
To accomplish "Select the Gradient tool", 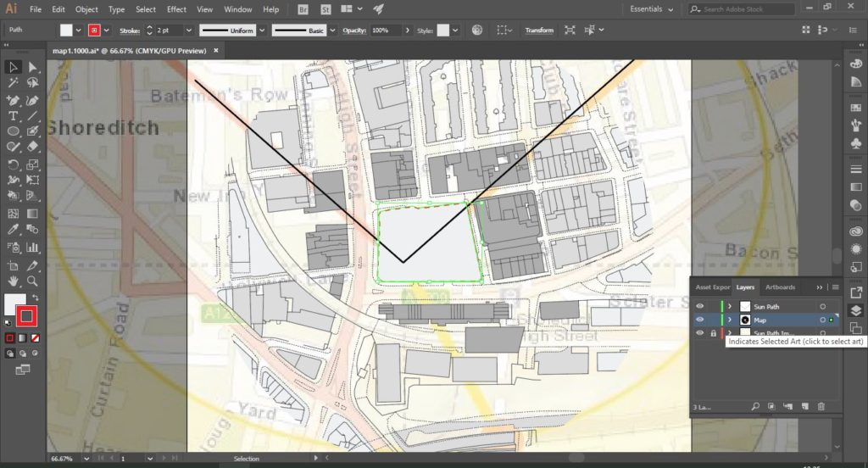I will click(33, 214).
